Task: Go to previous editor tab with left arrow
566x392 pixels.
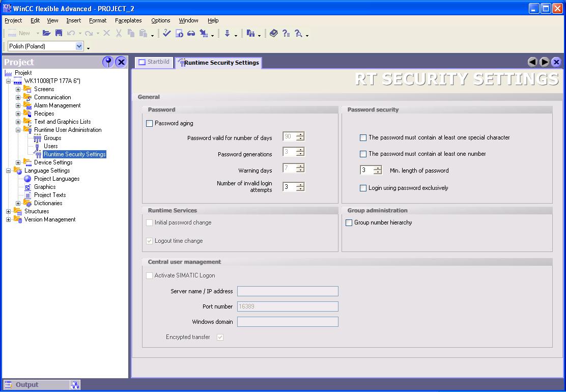Action: pos(532,62)
